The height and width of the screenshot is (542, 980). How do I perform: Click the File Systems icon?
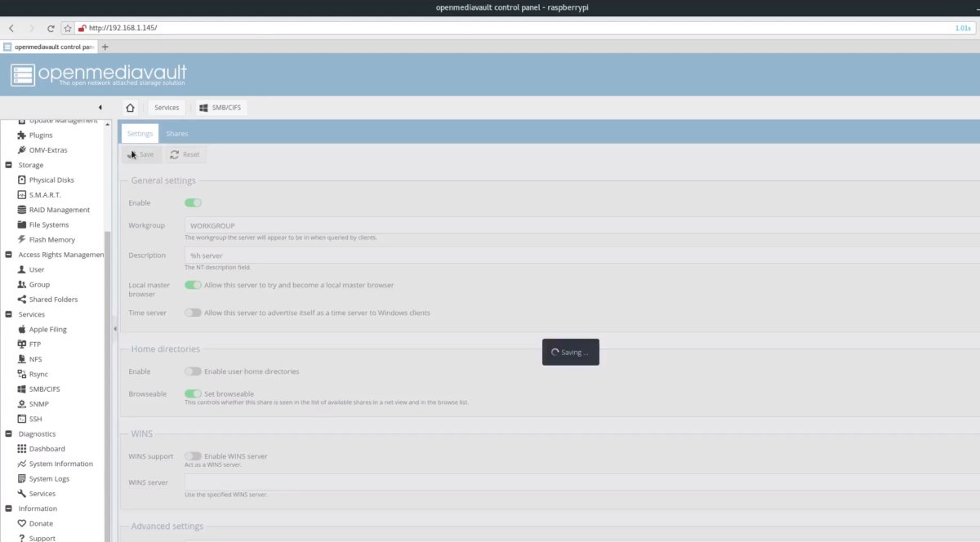pos(22,224)
